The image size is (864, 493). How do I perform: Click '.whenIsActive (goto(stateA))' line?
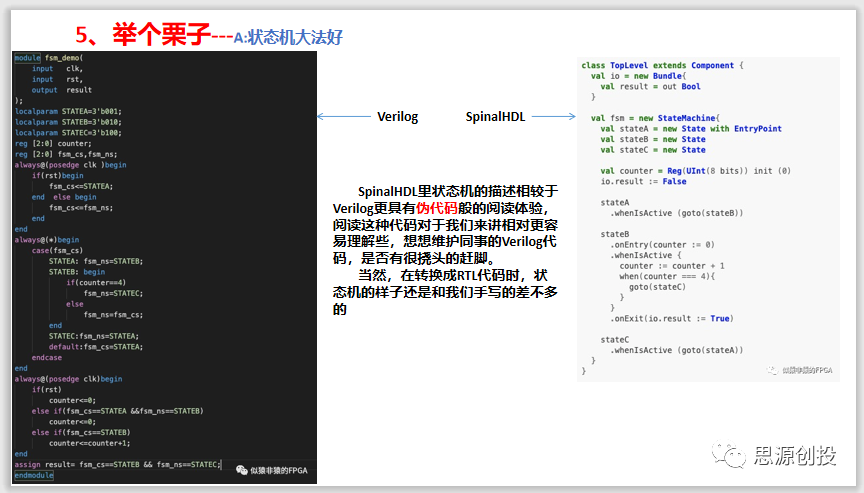tap(677, 350)
